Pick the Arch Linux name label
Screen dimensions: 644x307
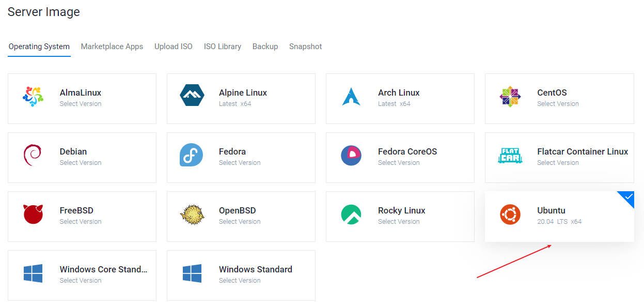(399, 93)
